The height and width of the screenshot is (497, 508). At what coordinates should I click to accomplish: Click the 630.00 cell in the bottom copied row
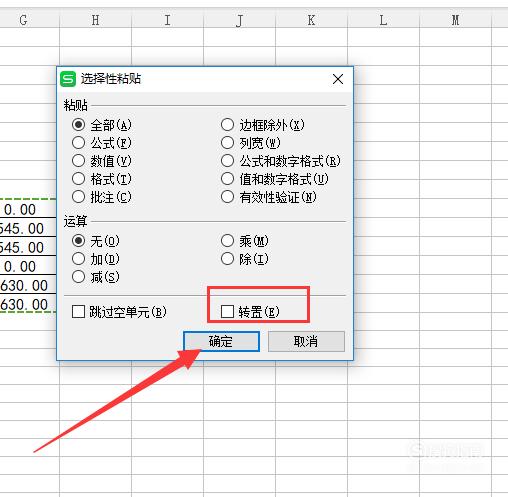[x=28, y=305]
